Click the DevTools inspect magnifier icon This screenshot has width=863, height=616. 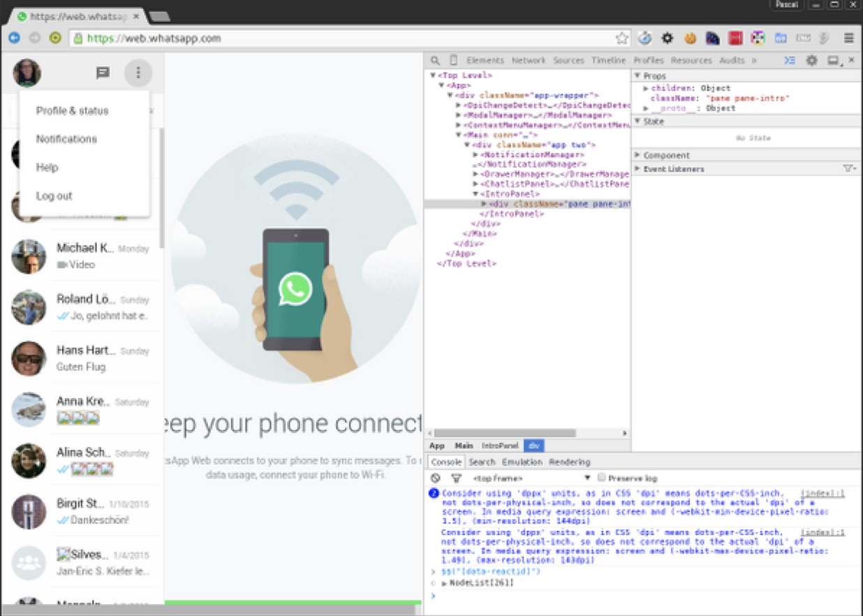coord(435,61)
